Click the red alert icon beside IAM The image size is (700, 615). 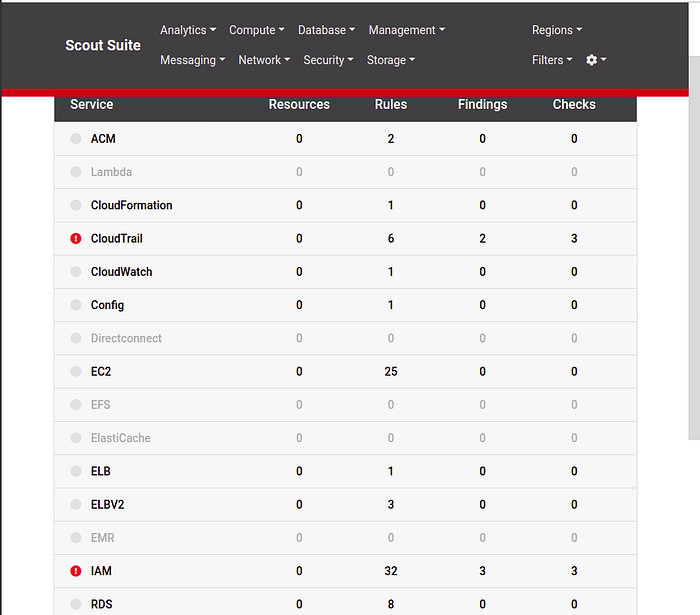coord(76,571)
